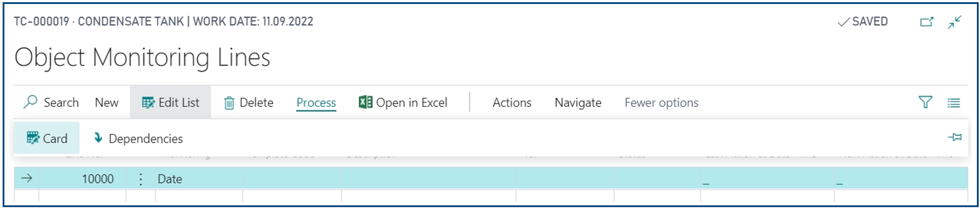
Task: Open page in new window icon
Action: click(x=926, y=22)
